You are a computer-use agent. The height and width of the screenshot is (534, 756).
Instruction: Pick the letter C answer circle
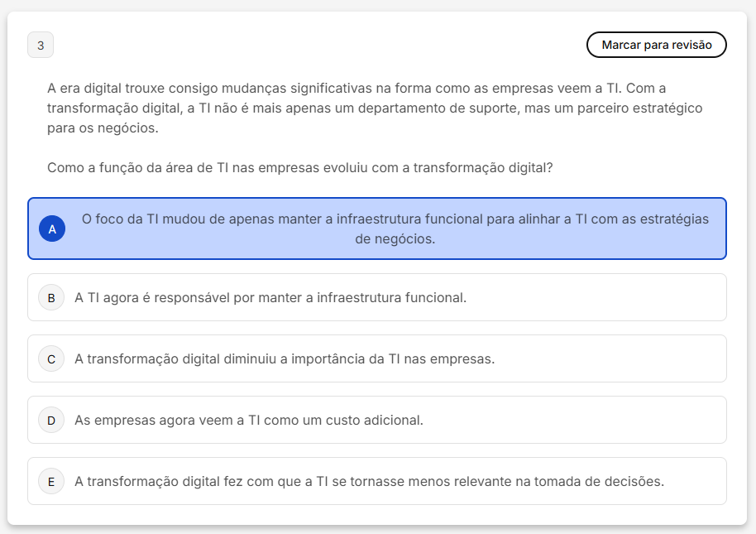tap(51, 358)
